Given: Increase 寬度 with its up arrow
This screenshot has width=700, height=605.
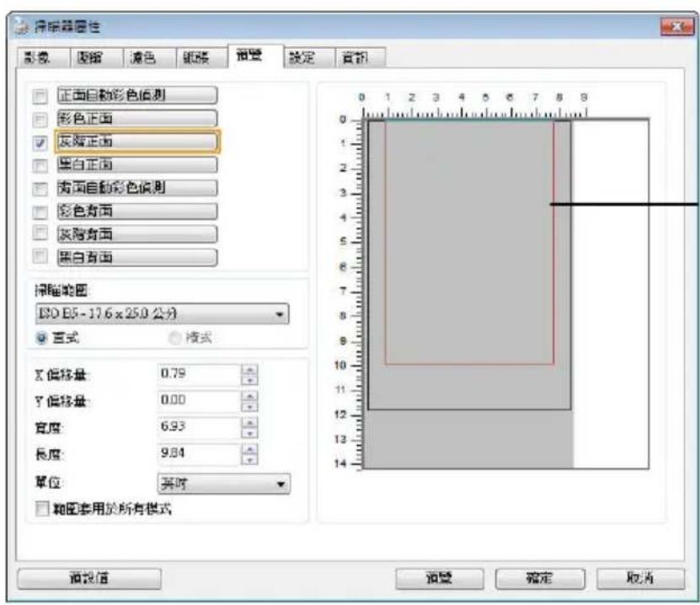Looking at the screenshot, I should pos(249,422).
